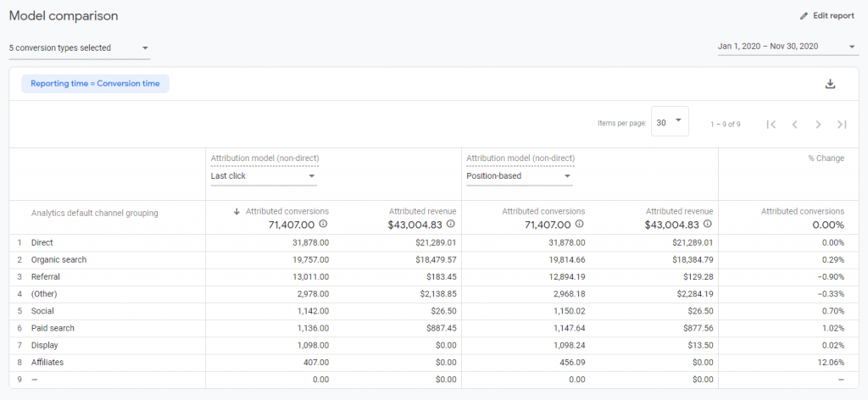
Task: Go to next page arrow
Action: 818,125
